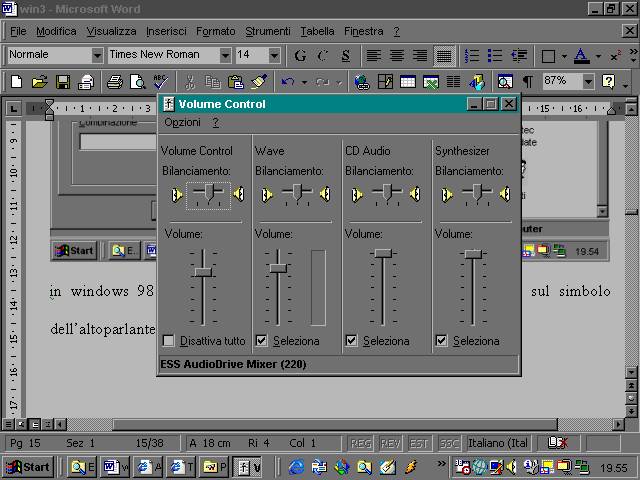Viewport: 640px width, 480px height.
Task: Cut selection with the scissors icon
Action: 189,82
